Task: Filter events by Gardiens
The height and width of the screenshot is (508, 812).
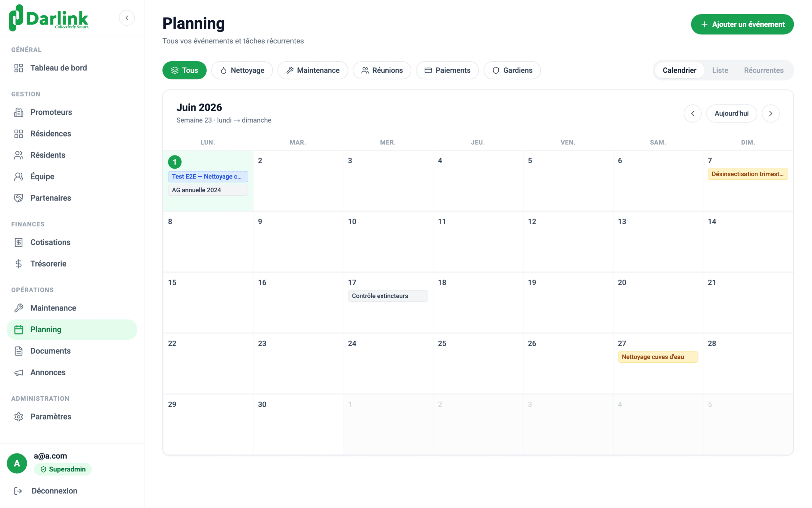Action: point(512,70)
